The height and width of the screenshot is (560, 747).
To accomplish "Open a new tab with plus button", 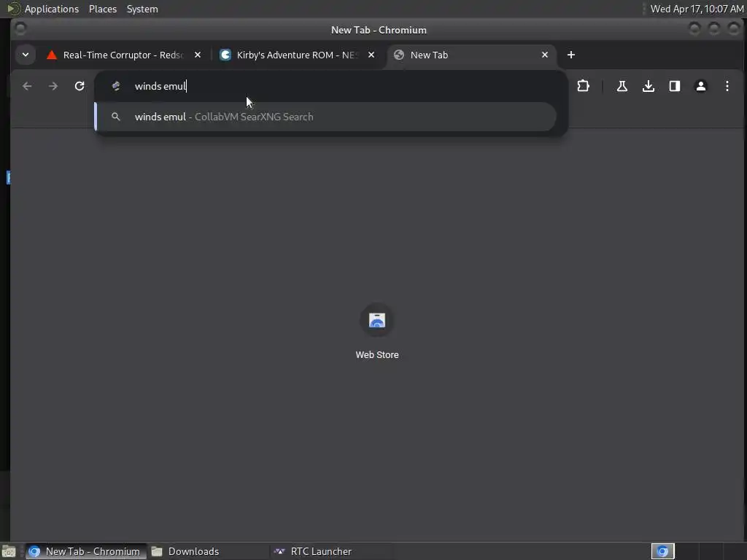I will (x=570, y=55).
